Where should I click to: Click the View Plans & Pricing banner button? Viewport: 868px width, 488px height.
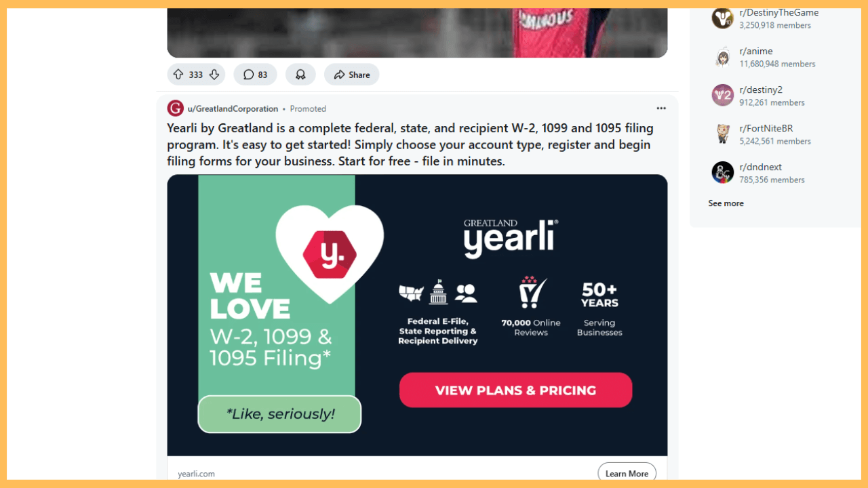click(515, 390)
